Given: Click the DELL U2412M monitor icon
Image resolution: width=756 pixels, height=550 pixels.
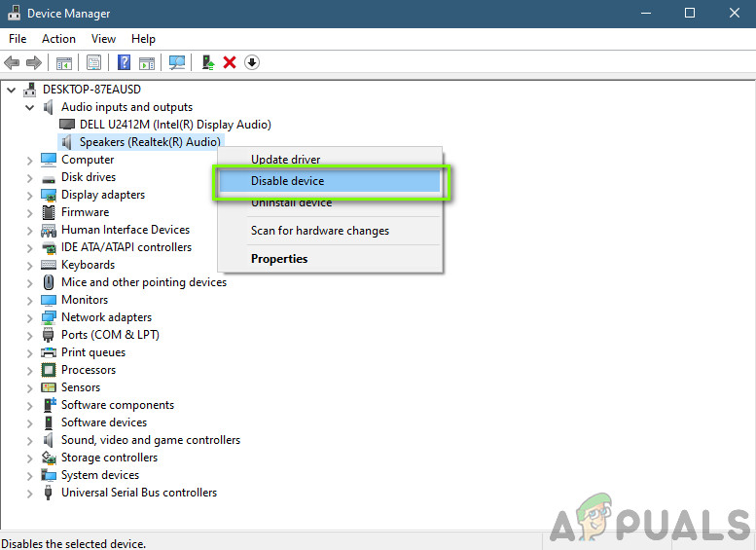Looking at the screenshot, I should point(67,125).
